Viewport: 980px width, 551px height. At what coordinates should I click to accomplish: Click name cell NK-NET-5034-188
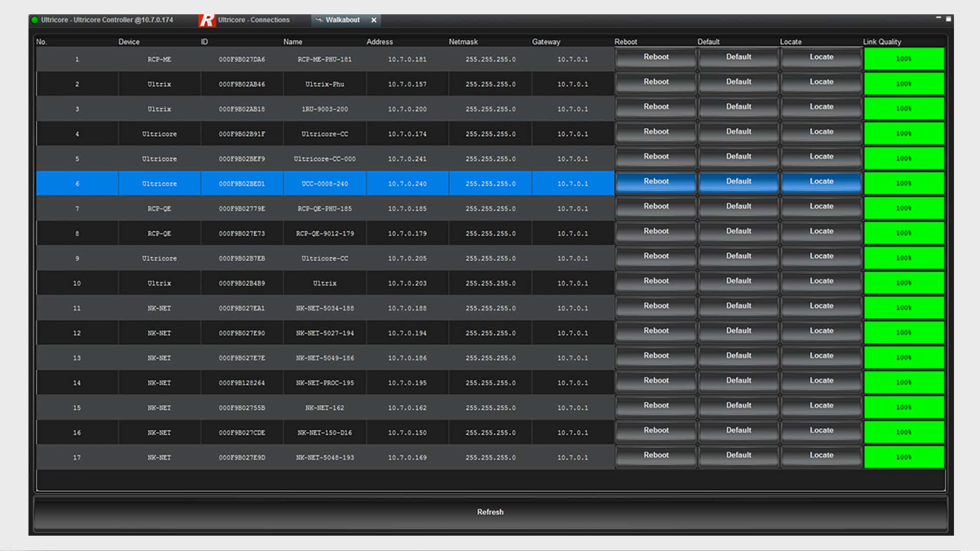[x=325, y=308]
